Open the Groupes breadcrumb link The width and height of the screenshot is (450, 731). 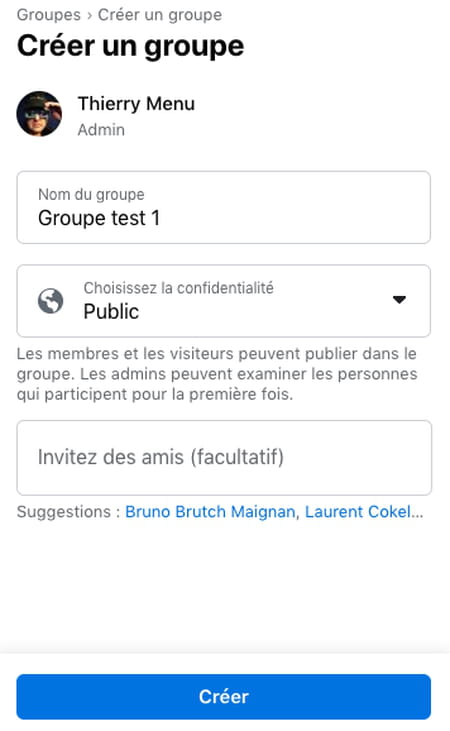point(48,15)
